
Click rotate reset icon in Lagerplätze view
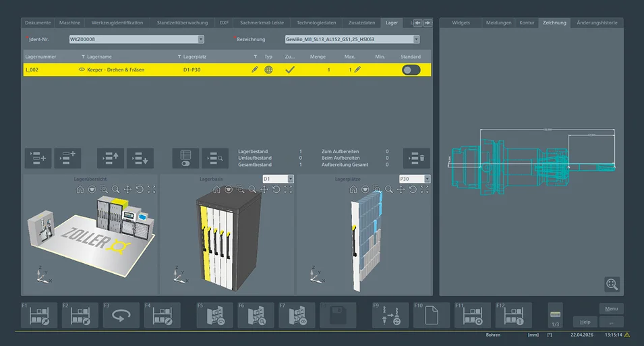coord(413,190)
